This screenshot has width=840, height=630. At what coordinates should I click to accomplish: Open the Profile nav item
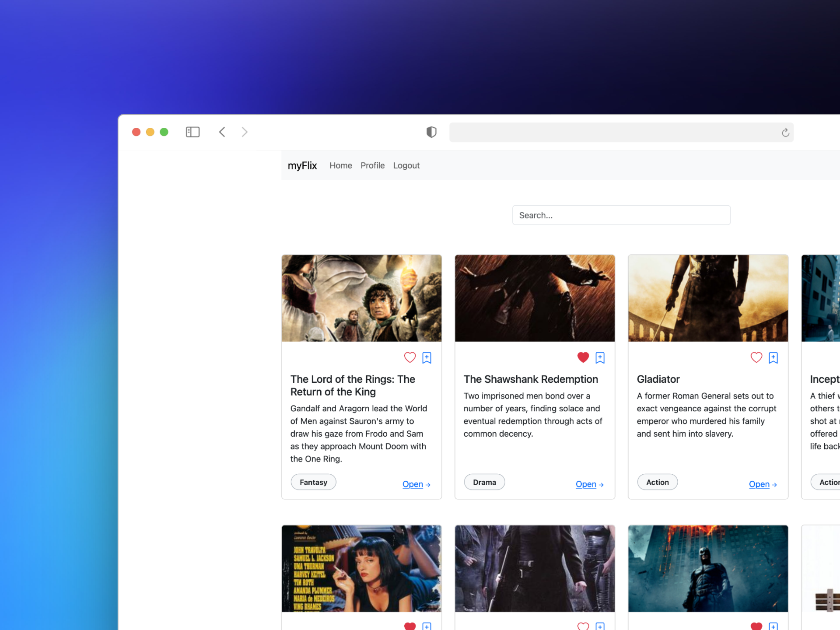[373, 165]
